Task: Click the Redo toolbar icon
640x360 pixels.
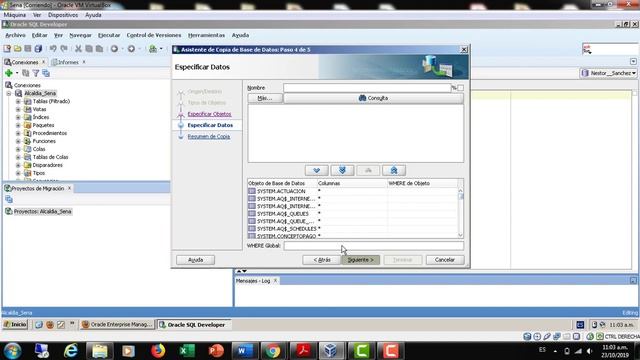Action: pyautogui.click(x=64, y=49)
